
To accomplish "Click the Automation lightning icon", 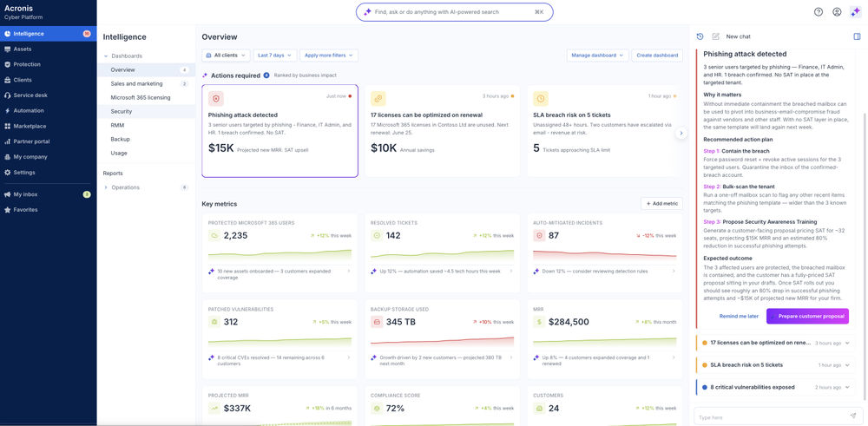I will (7, 111).
